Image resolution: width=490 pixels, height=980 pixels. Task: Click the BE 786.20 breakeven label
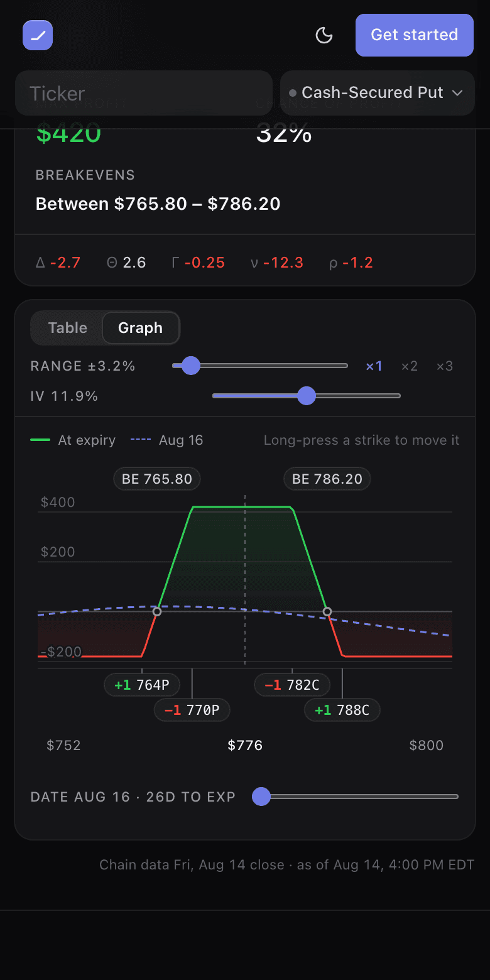[327, 479]
